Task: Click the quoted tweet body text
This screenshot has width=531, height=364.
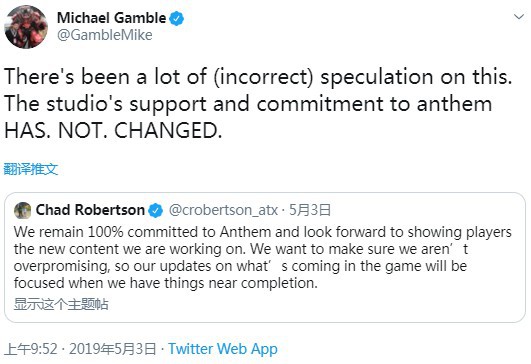Action: (x=263, y=257)
